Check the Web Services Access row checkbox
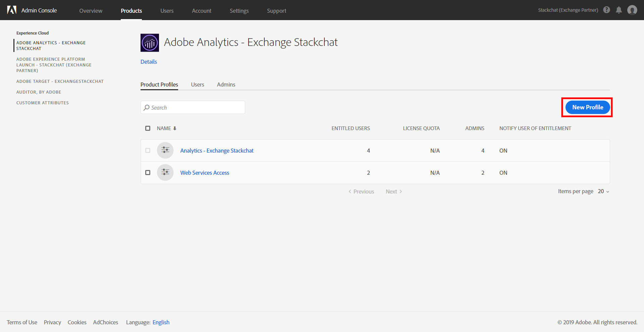The image size is (644, 332). [x=148, y=172]
